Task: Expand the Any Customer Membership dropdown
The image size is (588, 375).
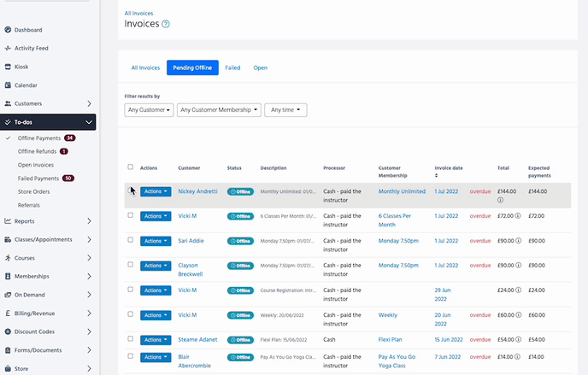Action: [220, 110]
